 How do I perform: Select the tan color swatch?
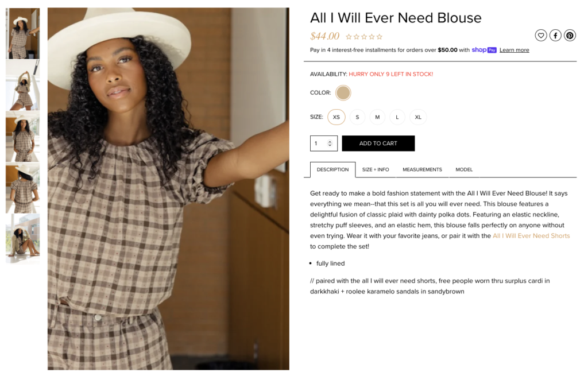coord(343,92)
